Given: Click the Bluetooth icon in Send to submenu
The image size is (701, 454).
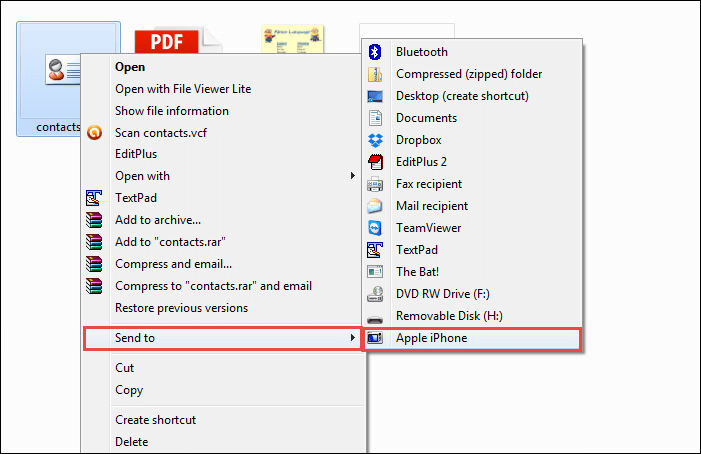Looking at the screenshot, I should click(x=375, y=52).
